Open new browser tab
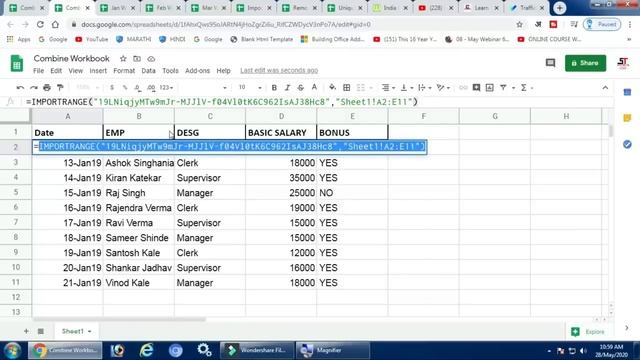 coord(560,8)
